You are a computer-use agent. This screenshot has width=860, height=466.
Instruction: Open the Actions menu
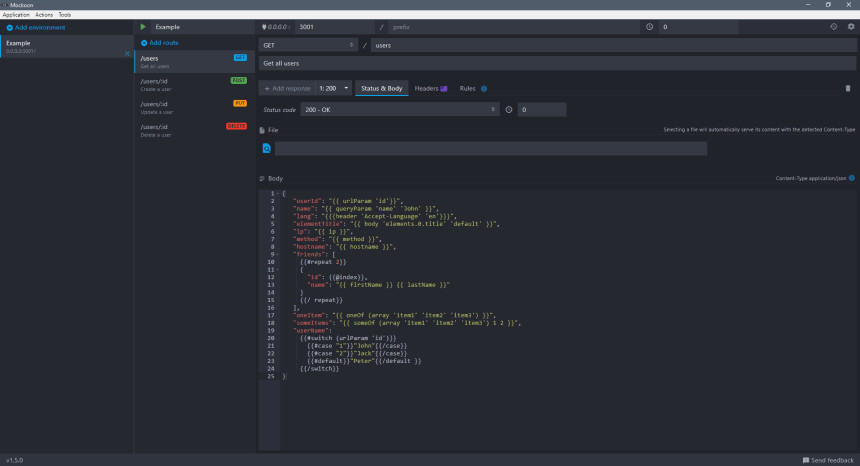click(44, 15)
